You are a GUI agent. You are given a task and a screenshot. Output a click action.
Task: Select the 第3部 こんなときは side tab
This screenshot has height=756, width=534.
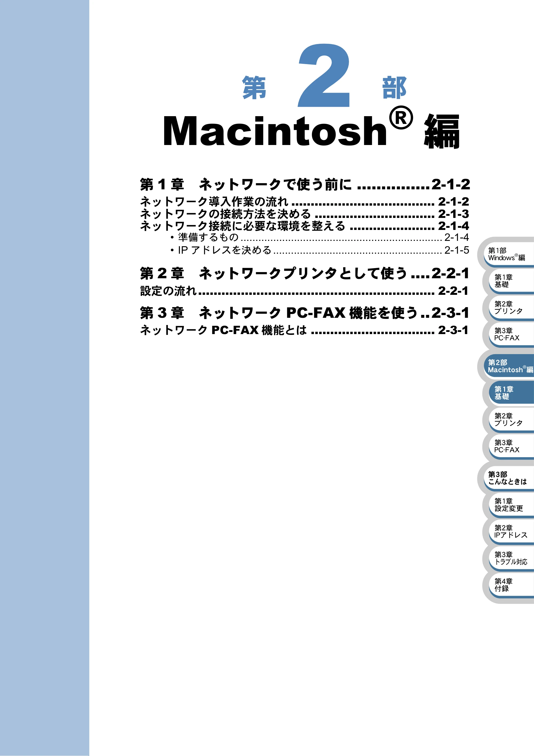click(509, 478)
